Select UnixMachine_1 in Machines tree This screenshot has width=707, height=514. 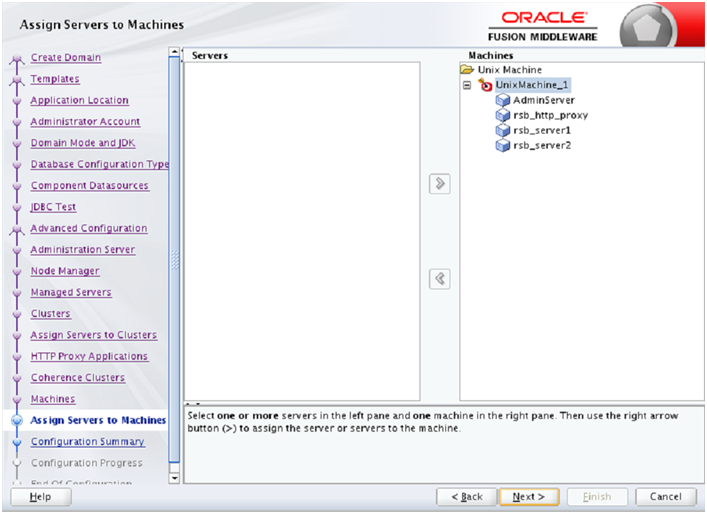pyautogui.click(x=532, y=85)
